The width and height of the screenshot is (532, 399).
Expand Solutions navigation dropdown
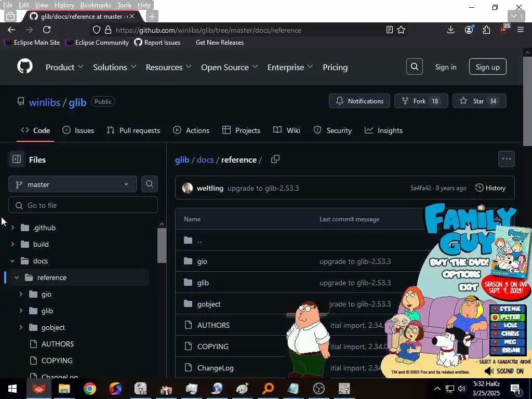(115, 67)
